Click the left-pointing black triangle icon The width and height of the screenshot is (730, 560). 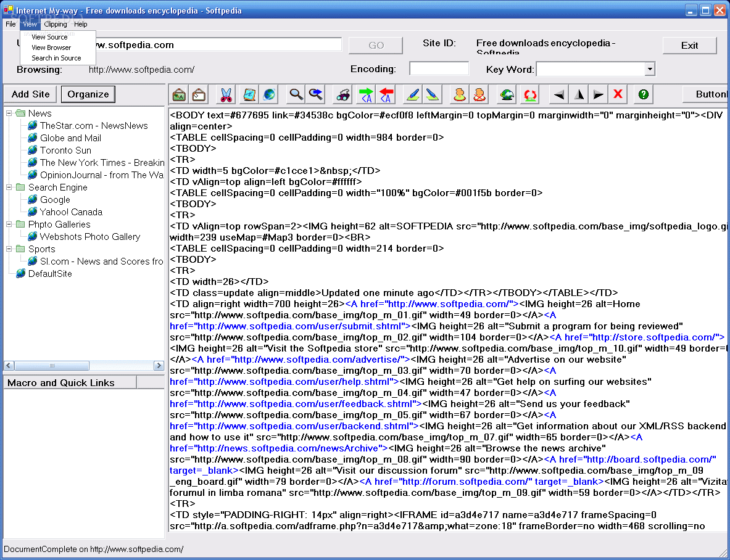559,94
